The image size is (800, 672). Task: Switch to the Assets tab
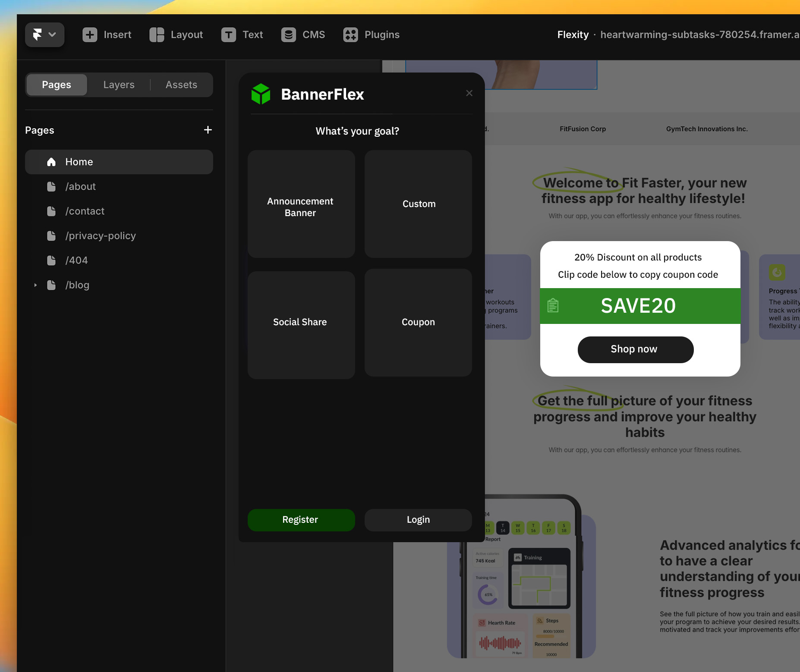(181, 85)
